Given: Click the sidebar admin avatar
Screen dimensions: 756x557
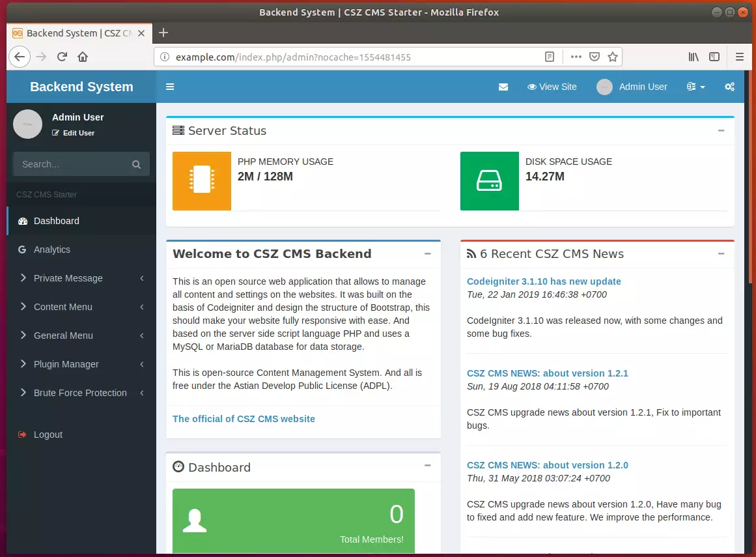Looking at the screenshot, I should click(27, 124).
